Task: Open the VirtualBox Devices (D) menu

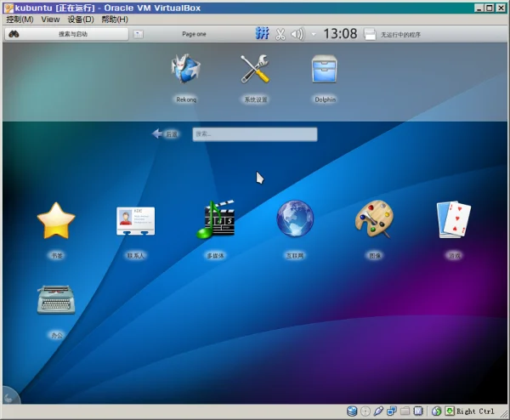Action: coord(81,20)
